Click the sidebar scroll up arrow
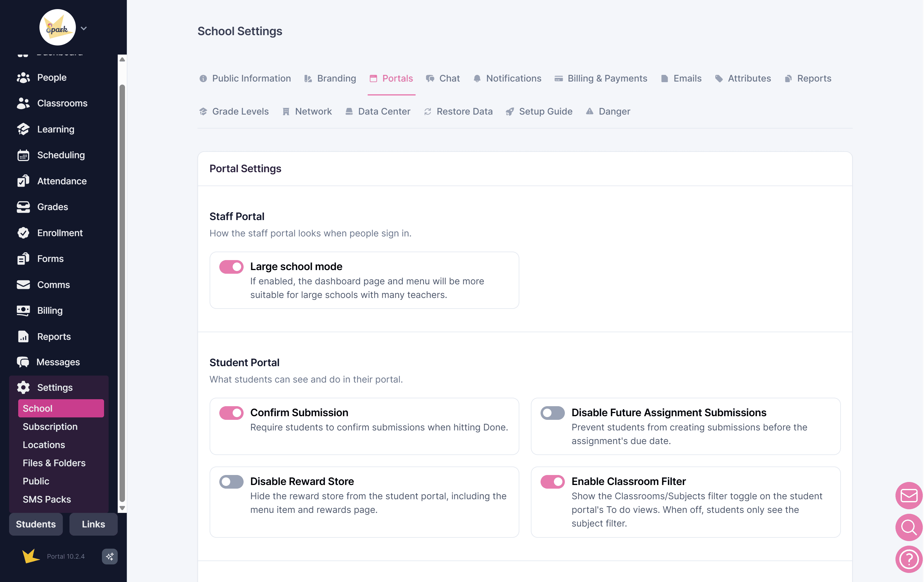924x582 pixels. point(122,59)
